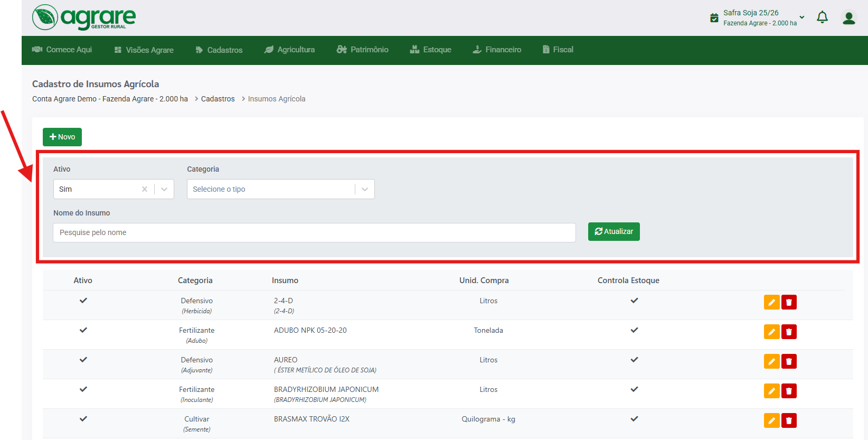The image size is (868, 440).
Task: Edit the BRASMAX TROVÃO I2X row
Action: click(x=772, y=420)
